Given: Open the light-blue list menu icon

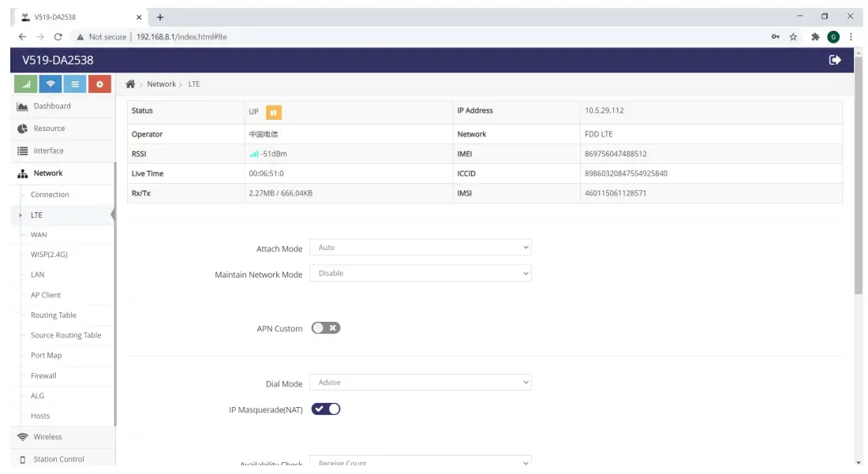Looking at the screenshot, I should [x=75, y=84].
